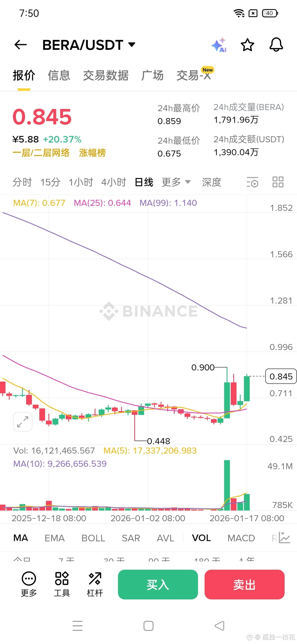Select 15分 timeframe
297x644 pixels.
(x=50, y=182)
